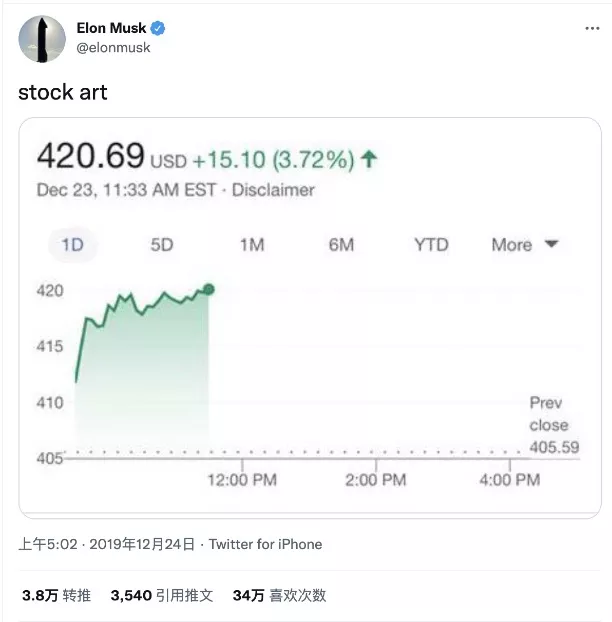Open the stock chart image

click(x=310, y=318)
